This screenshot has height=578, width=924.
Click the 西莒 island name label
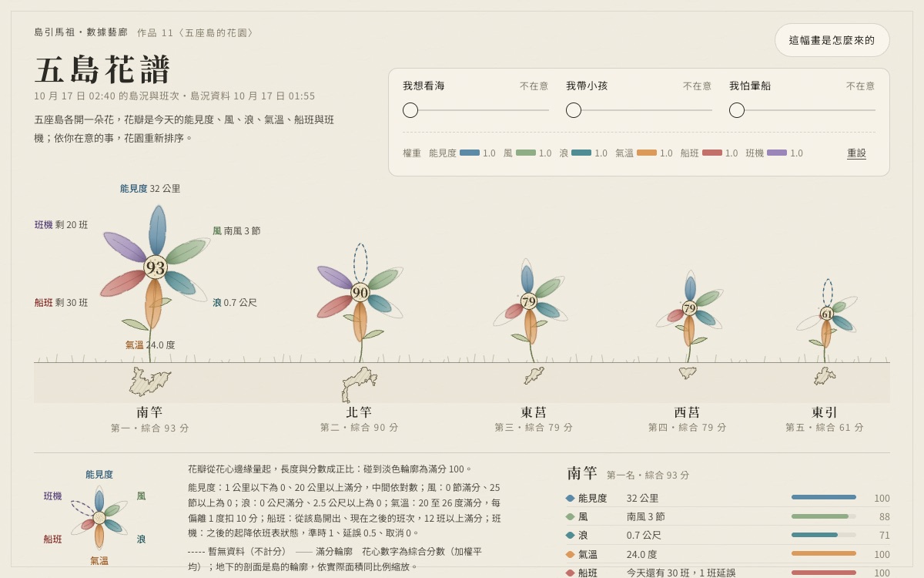[x=687, y=412]
